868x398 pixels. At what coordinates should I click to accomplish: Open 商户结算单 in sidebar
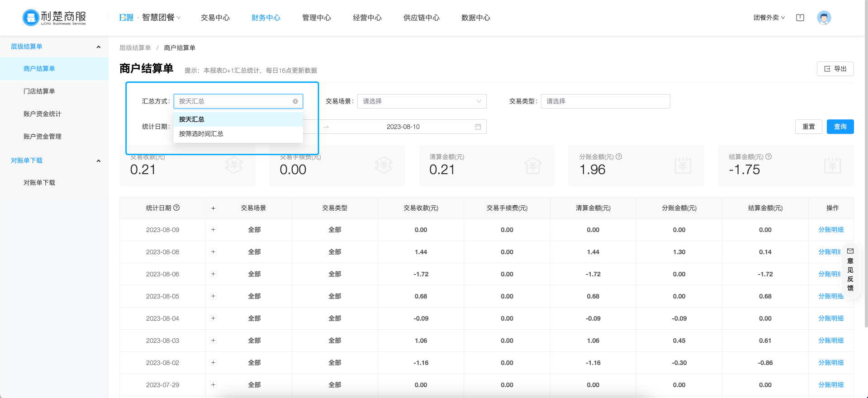[54, 69]
